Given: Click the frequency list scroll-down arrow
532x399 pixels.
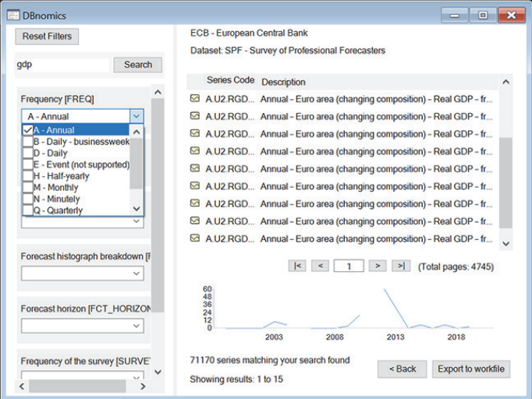Looking at the screenshot, I should (137, 209).
